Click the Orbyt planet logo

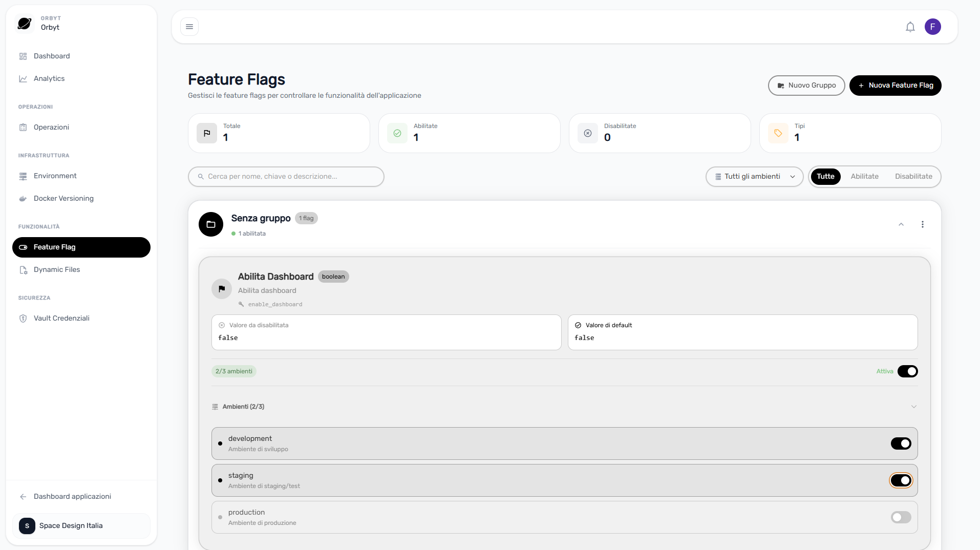click(x=25, y=23)
